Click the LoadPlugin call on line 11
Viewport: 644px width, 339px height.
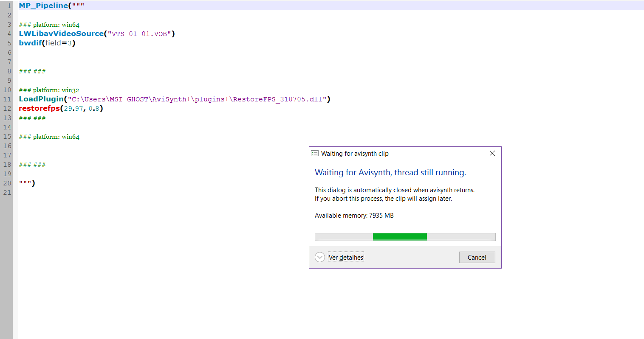(41, 99)
